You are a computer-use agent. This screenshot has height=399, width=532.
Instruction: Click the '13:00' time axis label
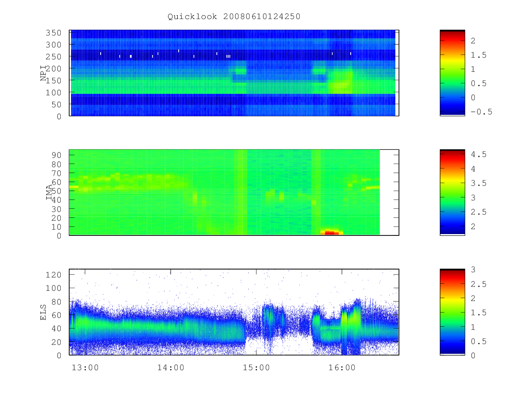tap(85, 368)
